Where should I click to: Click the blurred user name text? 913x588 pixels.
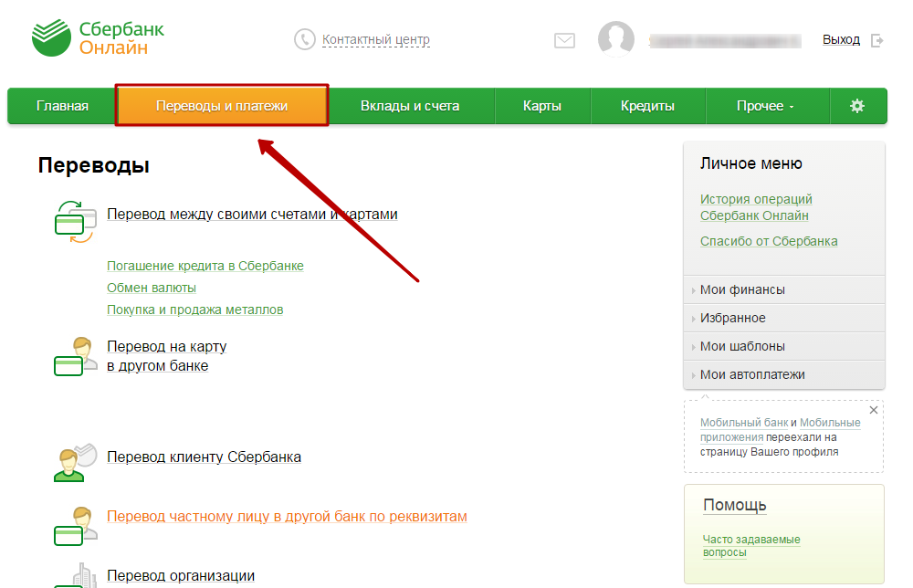coord(725,41)
